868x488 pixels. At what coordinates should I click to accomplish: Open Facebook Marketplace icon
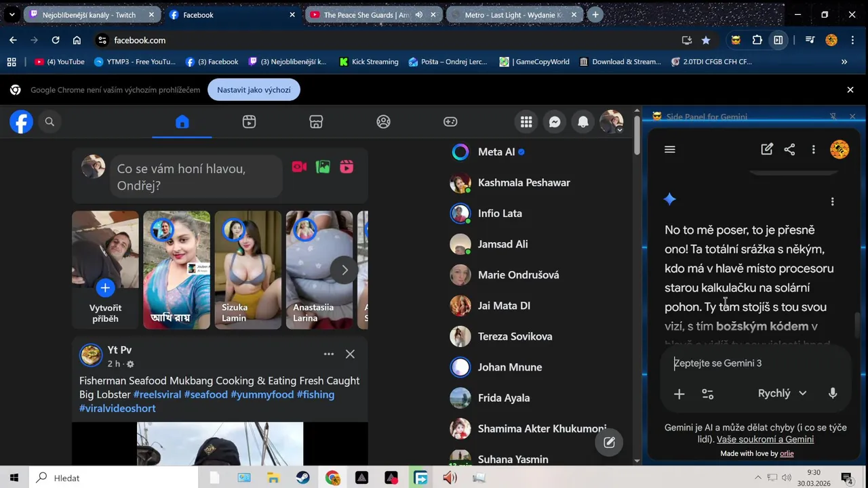tap(316, 122)
